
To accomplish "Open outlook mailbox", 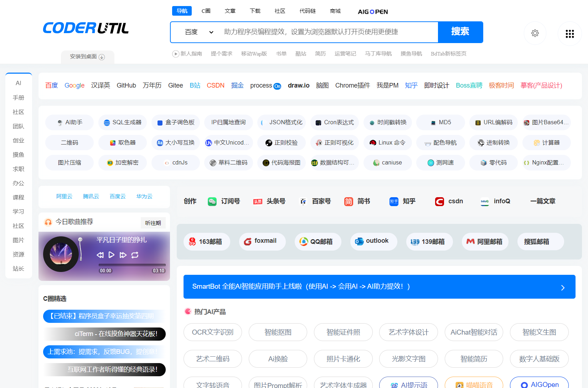I will pyautogui.click(x=373, y=242).
